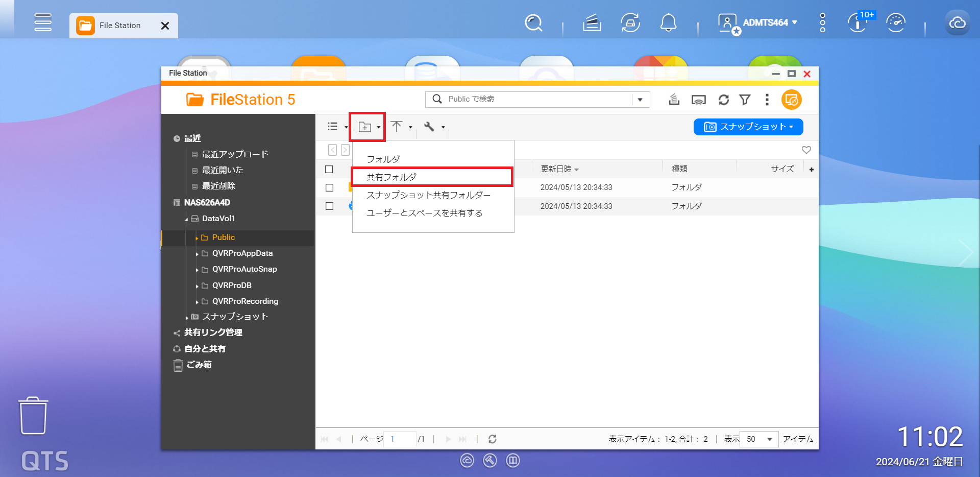Check the first folder row checkbox
Image resolution: width=980 pixels, height=477 pixels.
coord(330,188)
